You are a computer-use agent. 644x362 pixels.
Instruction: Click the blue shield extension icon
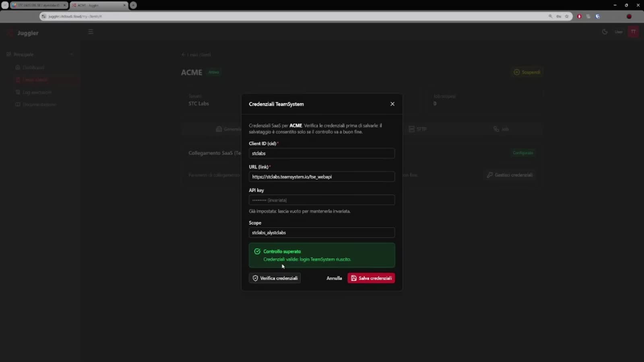tap(598, 16)
